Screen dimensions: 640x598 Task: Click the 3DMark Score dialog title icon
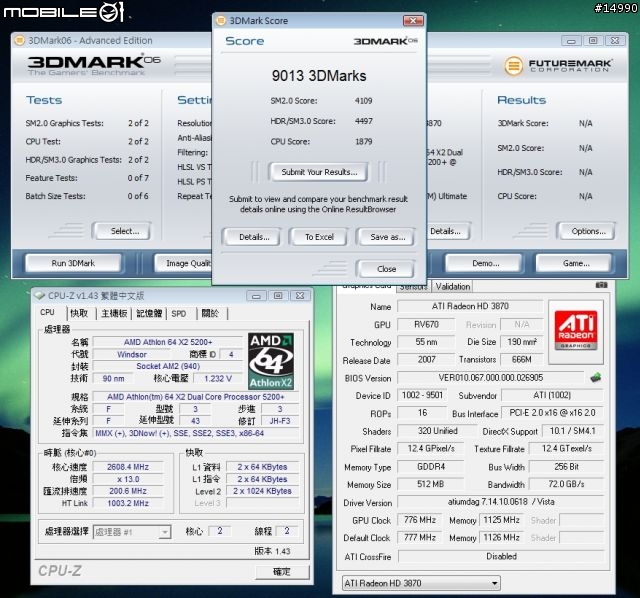point(221,20)
